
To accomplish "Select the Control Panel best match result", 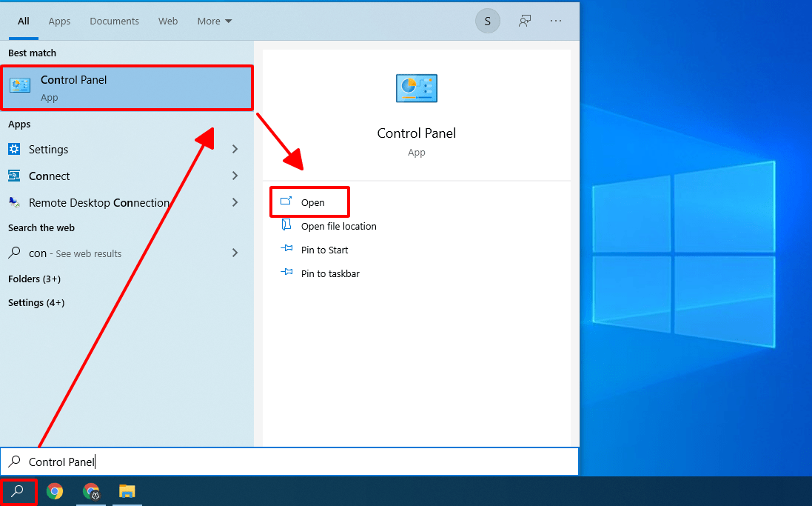I will point(127,88).
